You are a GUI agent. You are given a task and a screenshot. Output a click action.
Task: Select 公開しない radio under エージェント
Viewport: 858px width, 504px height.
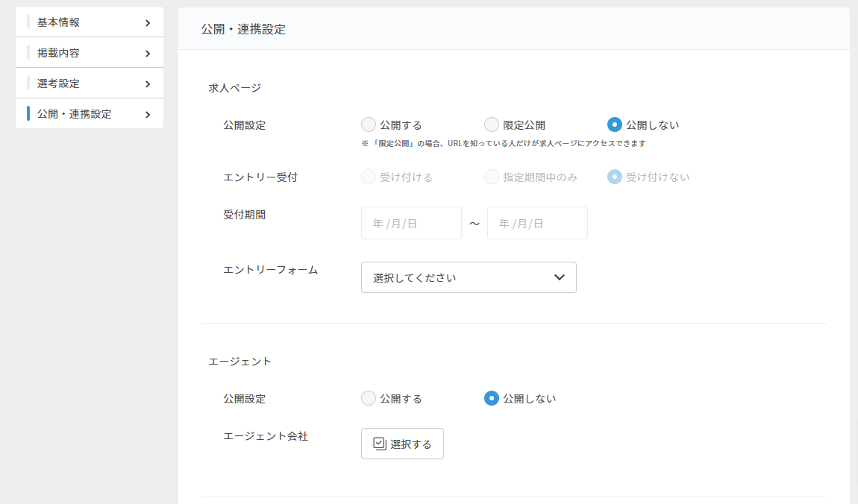coord(492,398)
